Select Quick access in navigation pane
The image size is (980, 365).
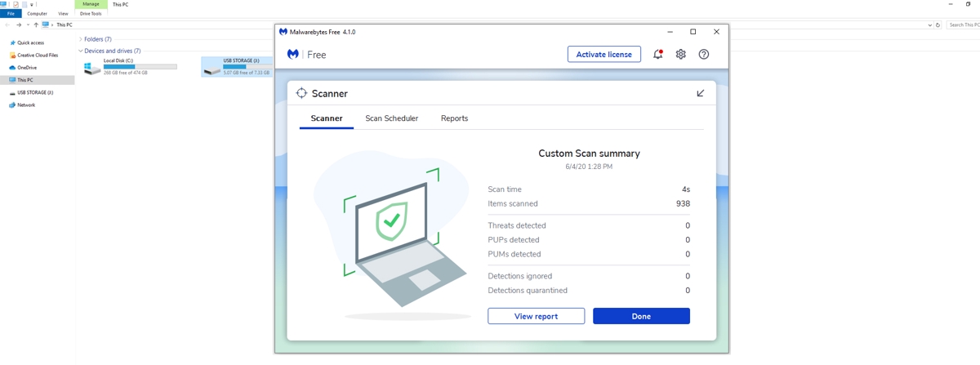pyautogui.click(x=30, y=42)
